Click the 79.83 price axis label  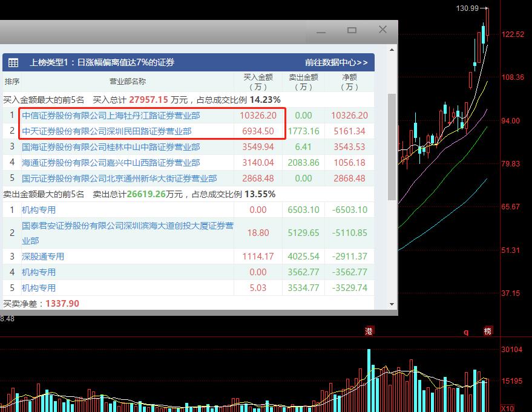pyautogui.click(x=511, y=164)
